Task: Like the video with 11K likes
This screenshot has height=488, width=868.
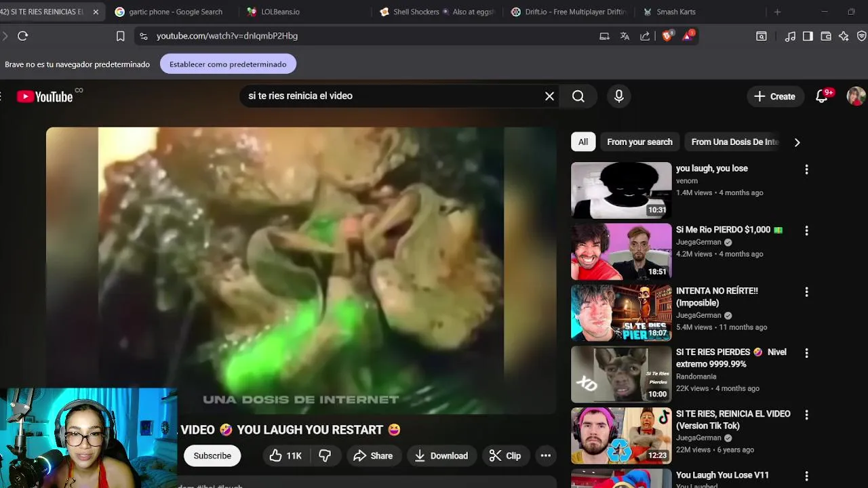Action: (285, 455)
